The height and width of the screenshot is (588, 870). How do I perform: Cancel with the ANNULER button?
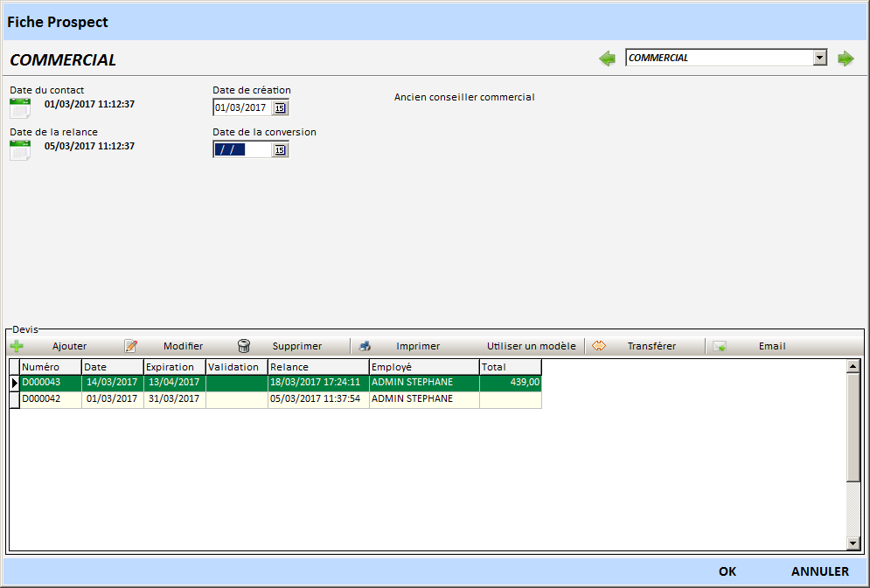coord(819,571)
